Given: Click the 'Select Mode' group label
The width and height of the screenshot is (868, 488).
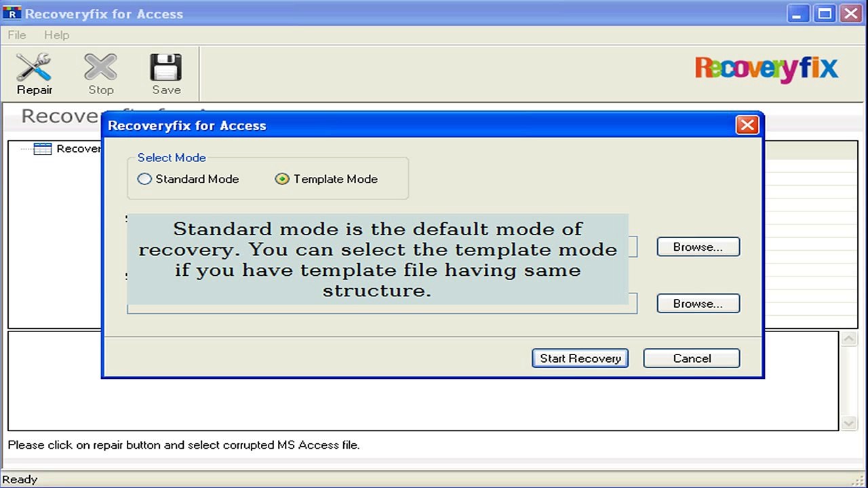Looking at the screenshot, I should (x=172, y=158).
